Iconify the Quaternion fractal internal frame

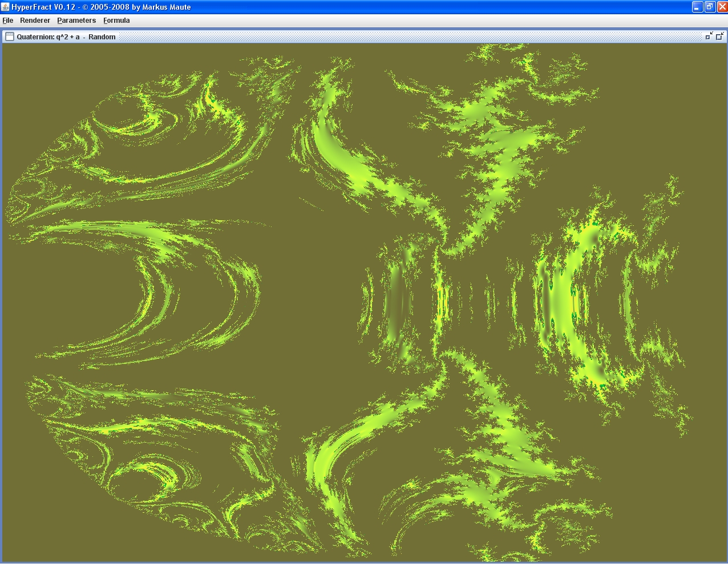(709, 36)
